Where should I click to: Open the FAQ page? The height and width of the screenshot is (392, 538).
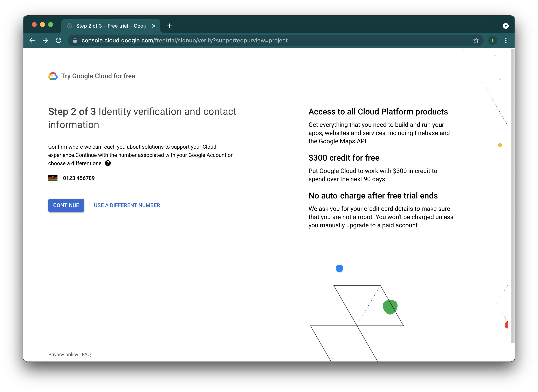point(87,354)
